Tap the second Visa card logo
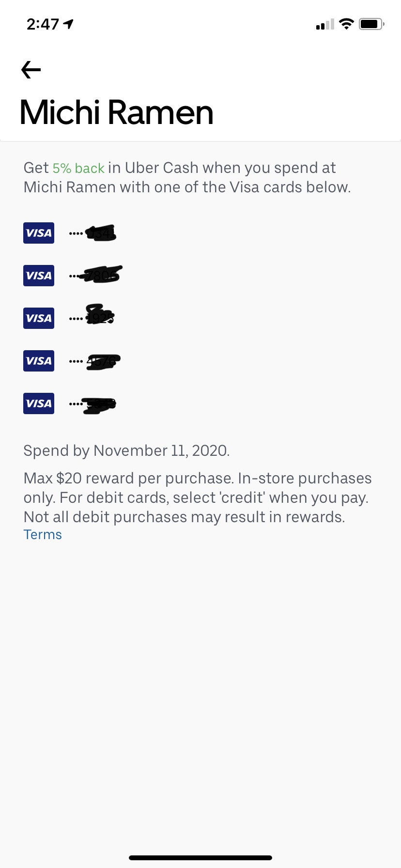Viewport: 401px width, 868px height. pos(39,276)
